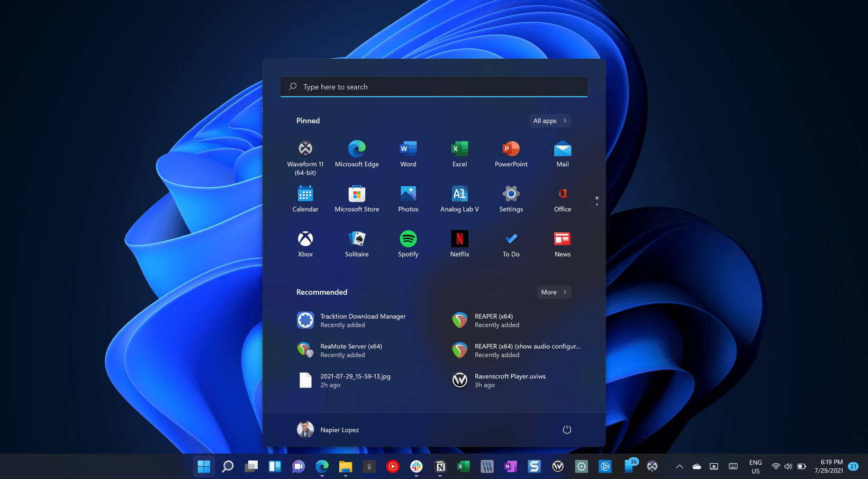
Task: Launch Microsoft Edge from Pinned apps
Action: [x=357, y=154]
